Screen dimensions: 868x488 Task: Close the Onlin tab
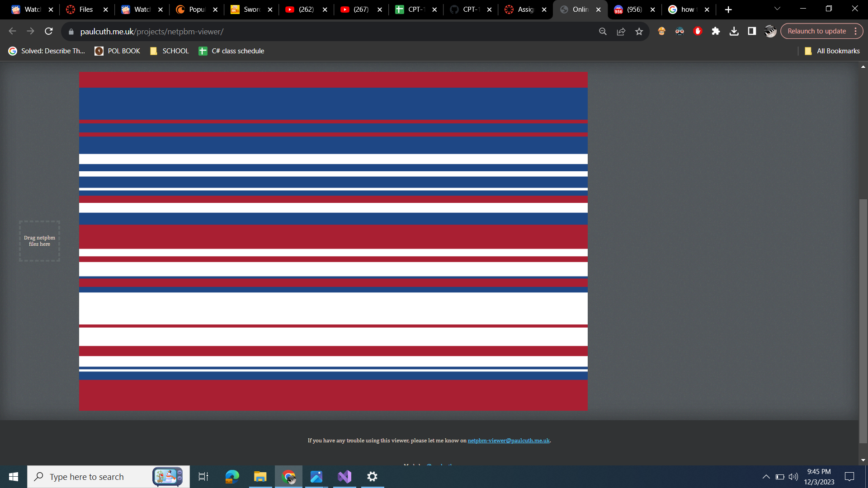[599, 9]
